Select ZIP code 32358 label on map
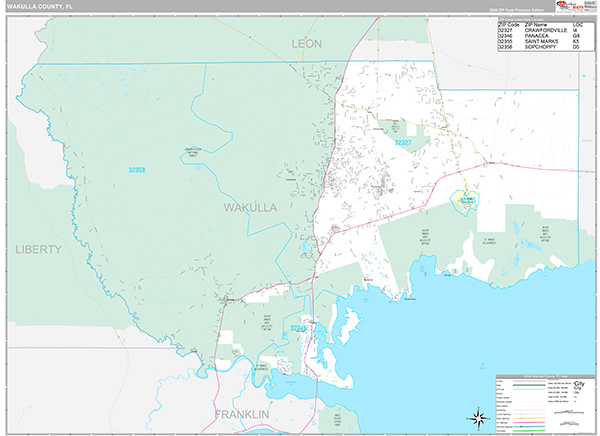The image size is (600, 436). [137, 170]
